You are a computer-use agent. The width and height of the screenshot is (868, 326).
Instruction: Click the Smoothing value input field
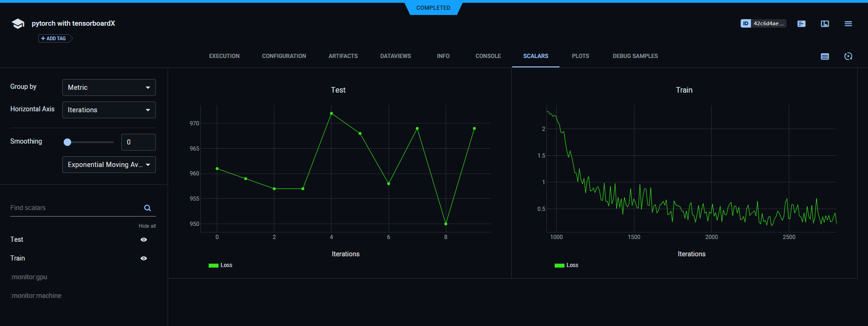[x=138, y=142]
